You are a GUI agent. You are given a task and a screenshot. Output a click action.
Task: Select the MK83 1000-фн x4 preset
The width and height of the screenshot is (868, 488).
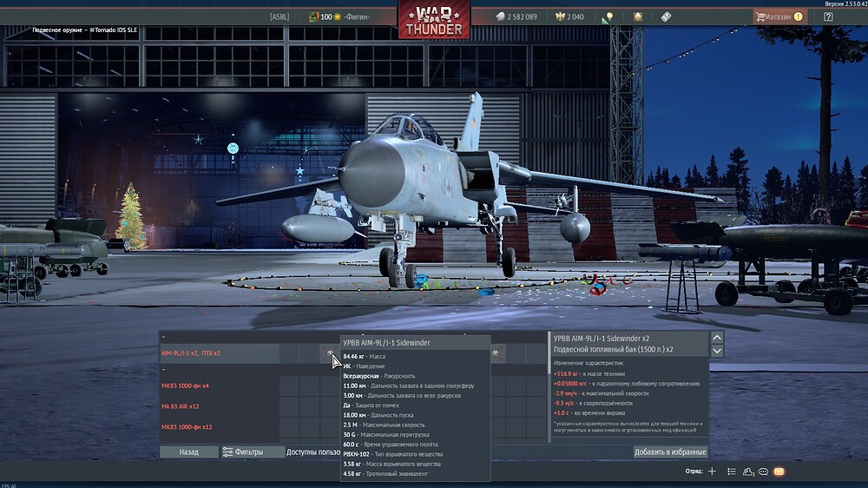coord(185,386)
